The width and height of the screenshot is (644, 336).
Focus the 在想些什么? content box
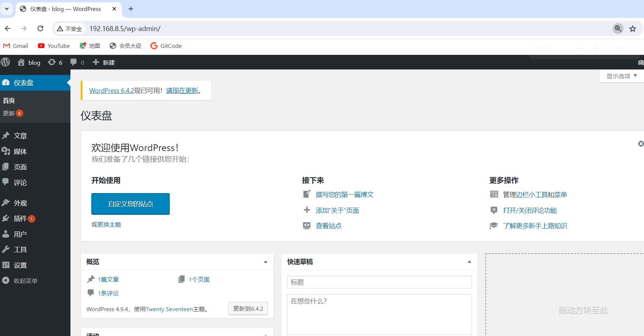[379, 314]
